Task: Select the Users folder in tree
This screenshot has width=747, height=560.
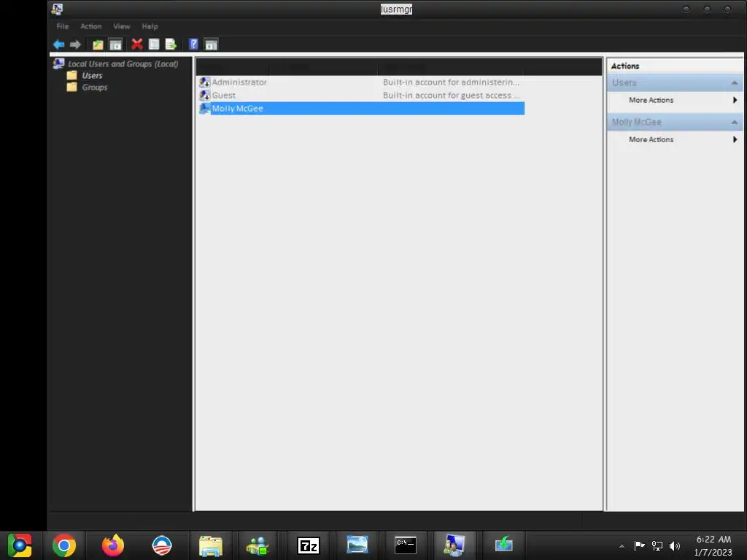Action: coord(92,75)
